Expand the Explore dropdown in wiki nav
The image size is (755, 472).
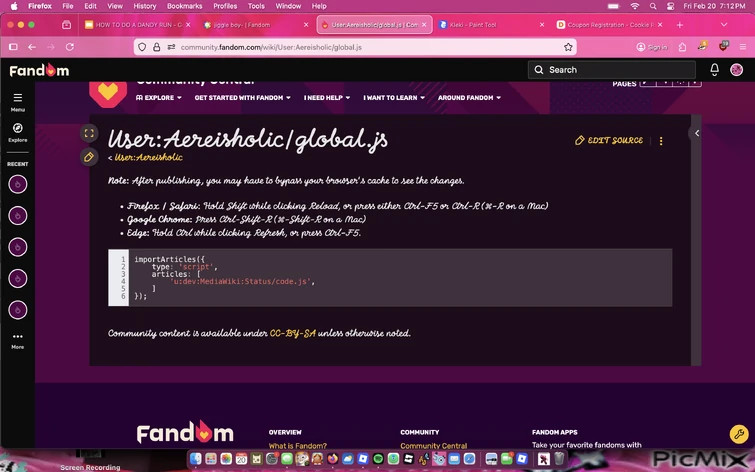159,98
